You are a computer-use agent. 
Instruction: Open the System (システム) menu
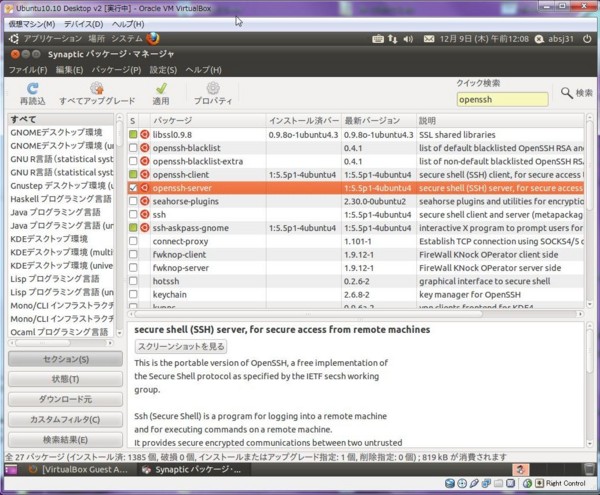[127, 39]
